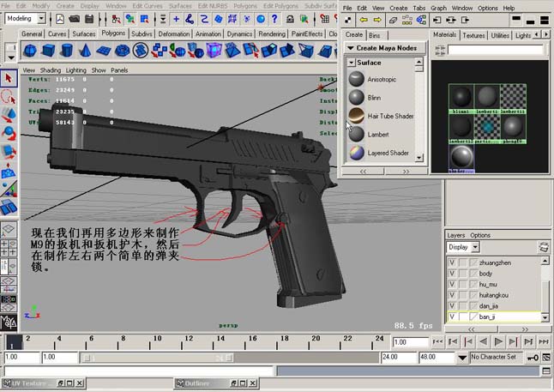The width and height of the screenshot is (554, 392).
Task: Toggle visibility of dan_jia layer
Action: (452, 305)
